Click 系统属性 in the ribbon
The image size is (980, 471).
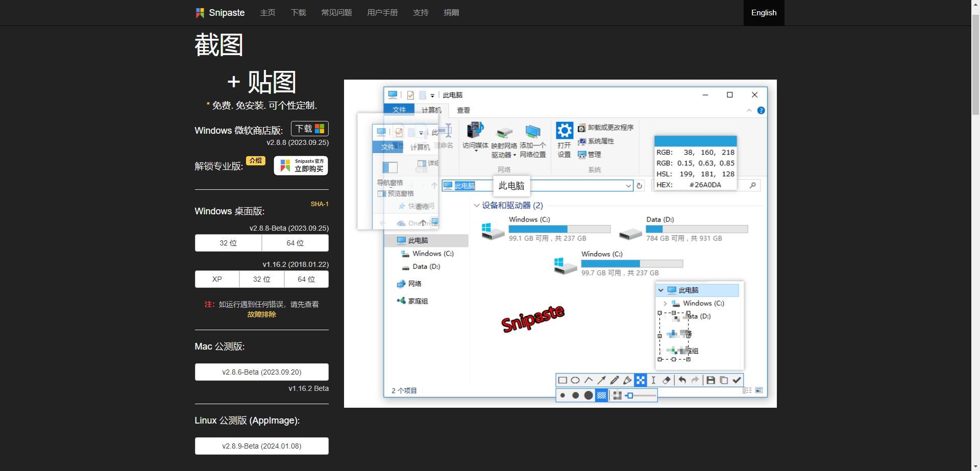(x=596, y=141)
